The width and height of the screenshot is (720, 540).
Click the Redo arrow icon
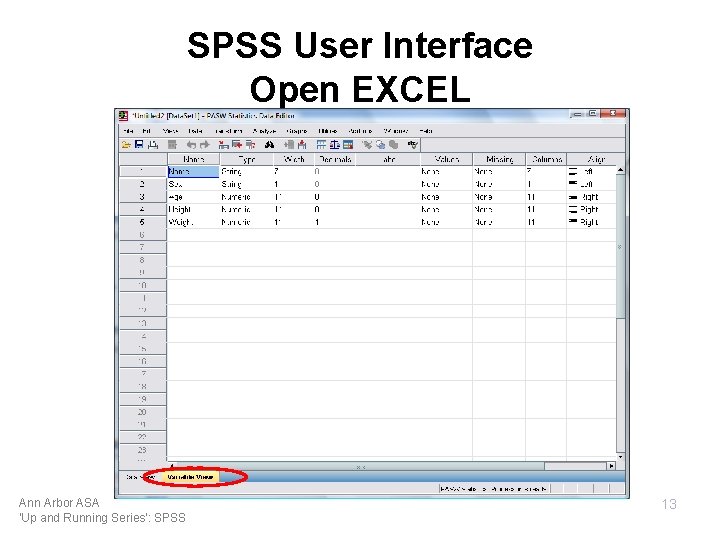(205, 145)
